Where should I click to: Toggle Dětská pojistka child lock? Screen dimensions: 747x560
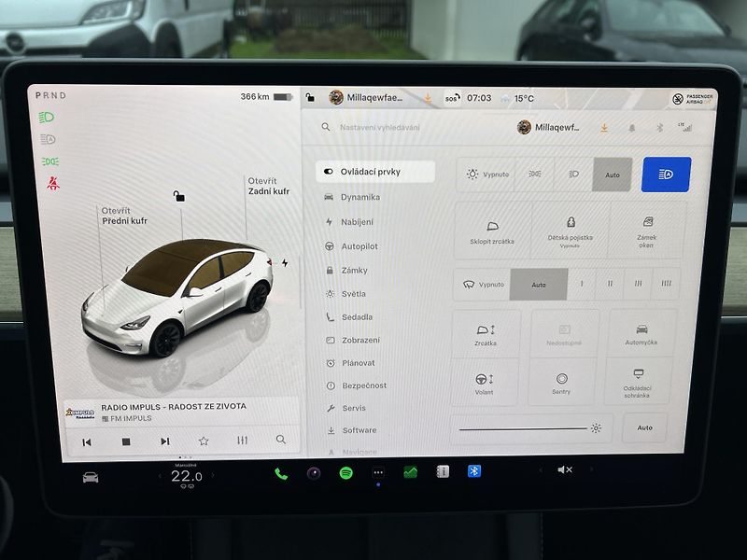(x=571, y=231)
